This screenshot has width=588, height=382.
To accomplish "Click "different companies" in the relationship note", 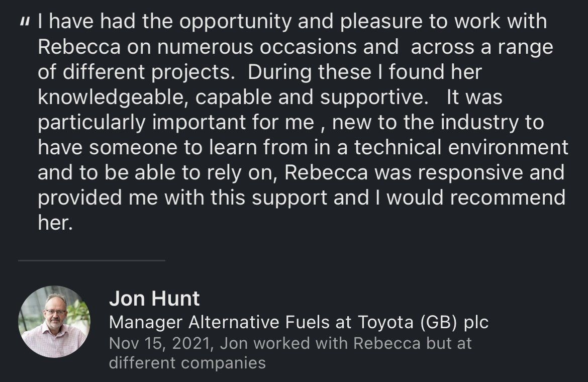I will (187, 362).
